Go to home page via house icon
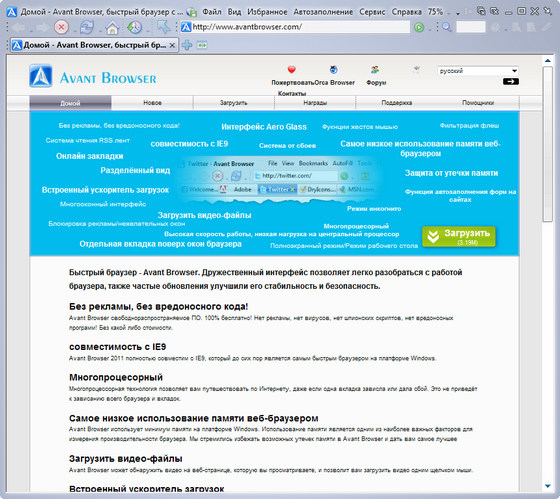This screenshot has height=499, width=560. (x=112, y=27)
